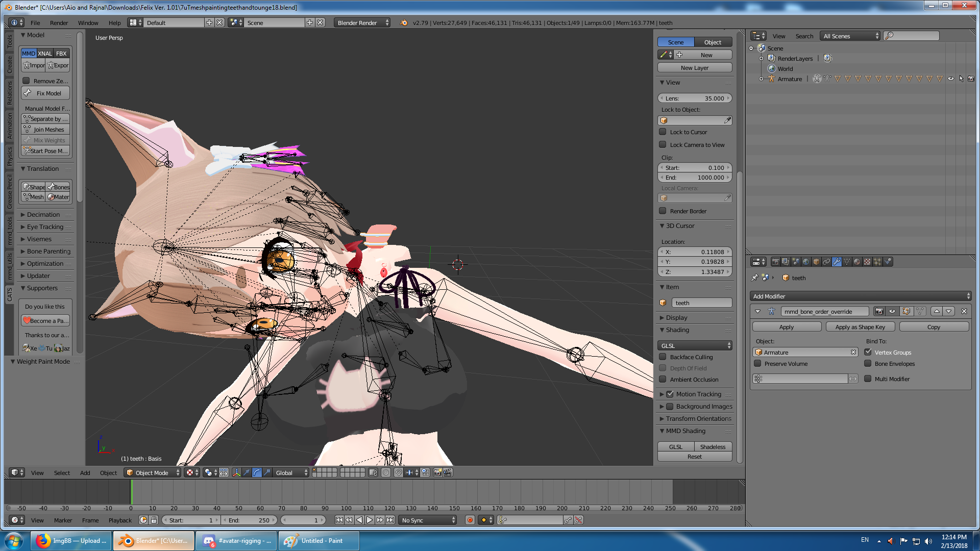Jump to the first frame of timeline
The image size is (980, 551).
coord(339,520)
